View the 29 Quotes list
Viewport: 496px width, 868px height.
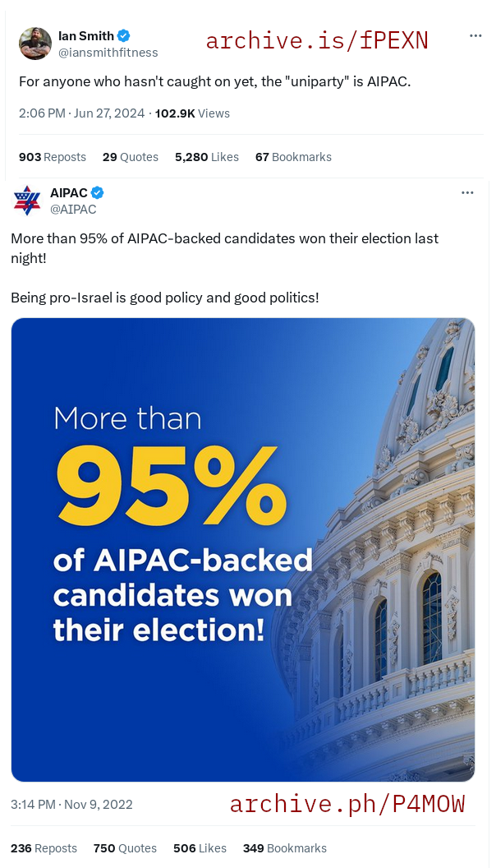pos(131,157)
